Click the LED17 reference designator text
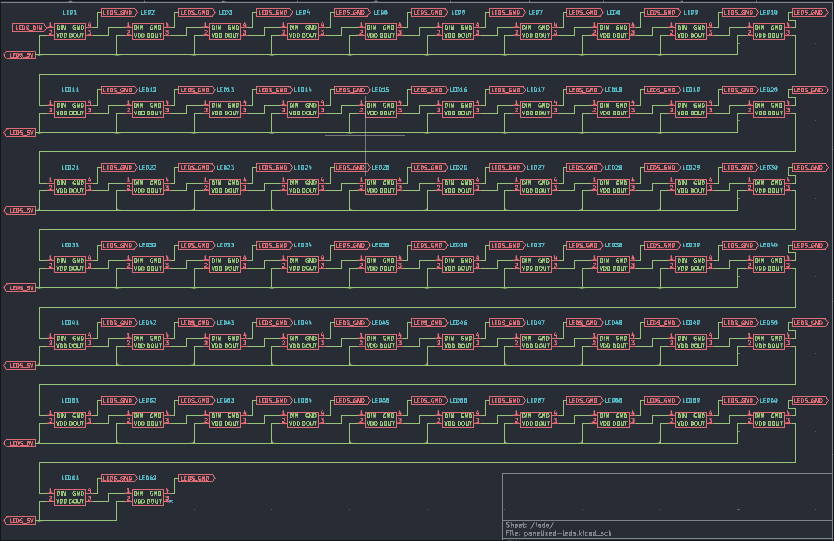 point(536,90)
